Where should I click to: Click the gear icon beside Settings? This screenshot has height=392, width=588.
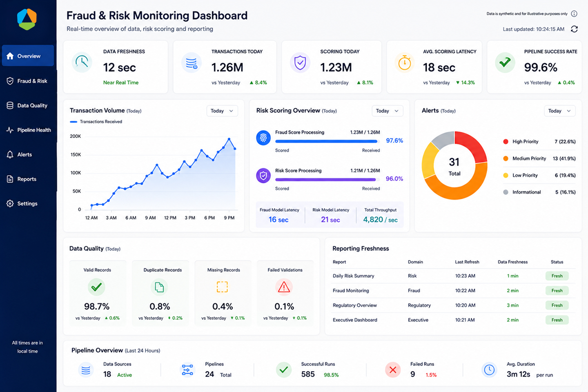tap(10, 203)
